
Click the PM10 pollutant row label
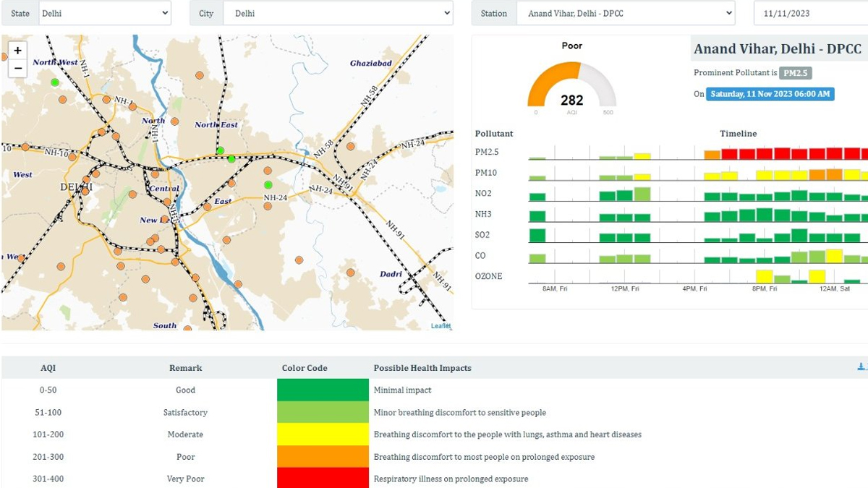(x=486, y=173)
